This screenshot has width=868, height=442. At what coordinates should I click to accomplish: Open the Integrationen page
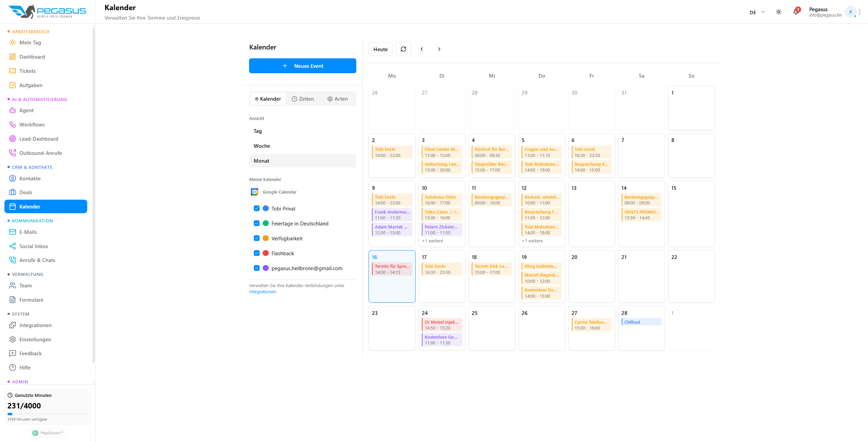(x=35, y=325)
